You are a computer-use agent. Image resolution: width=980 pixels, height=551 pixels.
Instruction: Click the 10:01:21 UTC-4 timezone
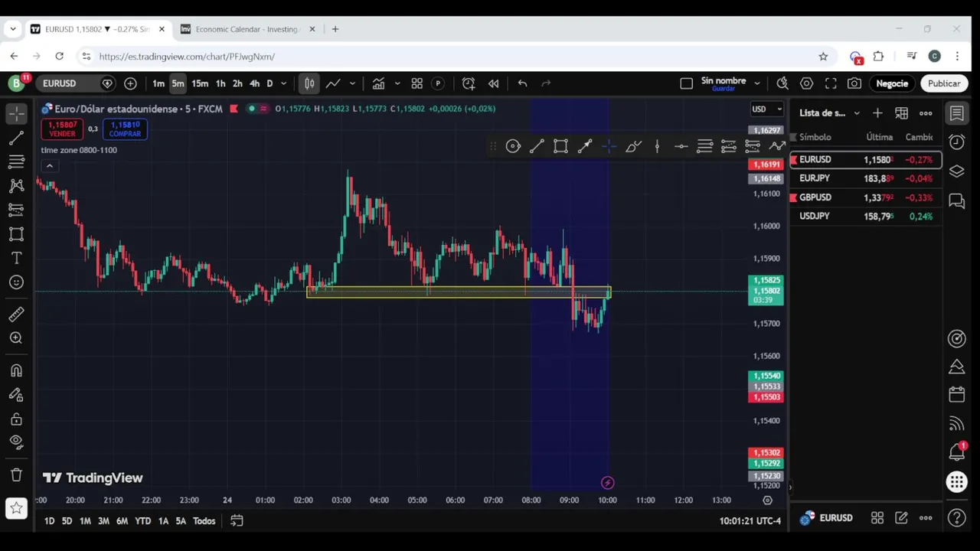[x=750, y=521]
